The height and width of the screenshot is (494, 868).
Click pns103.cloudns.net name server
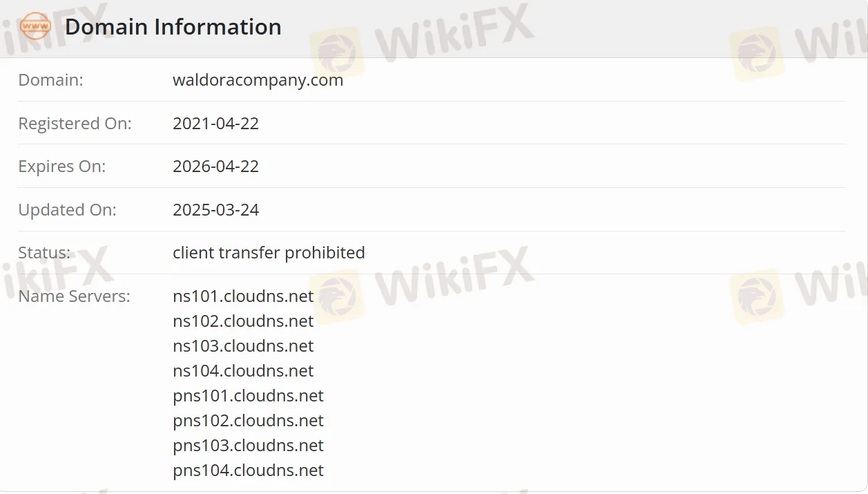click(x=249, y=446)
